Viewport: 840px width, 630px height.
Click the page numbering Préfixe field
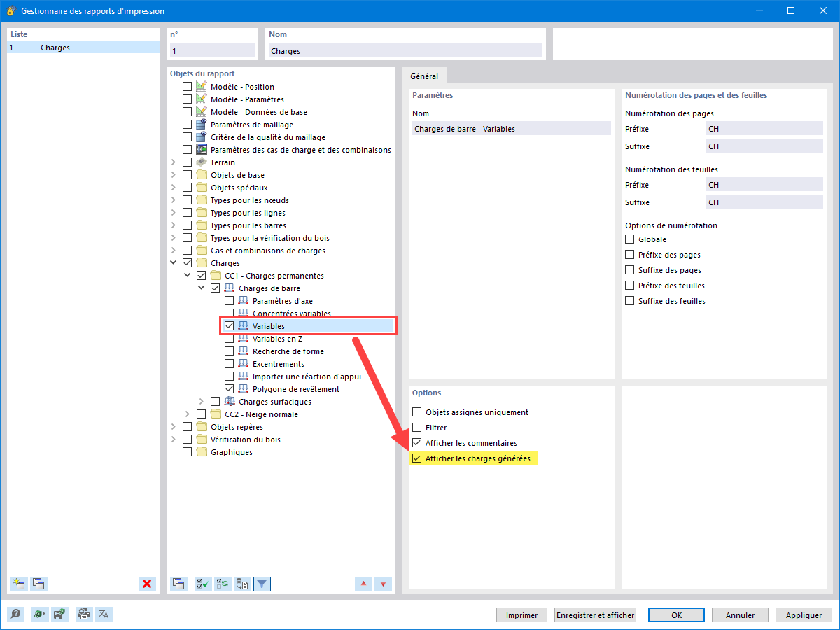click(x=764, y=129)
